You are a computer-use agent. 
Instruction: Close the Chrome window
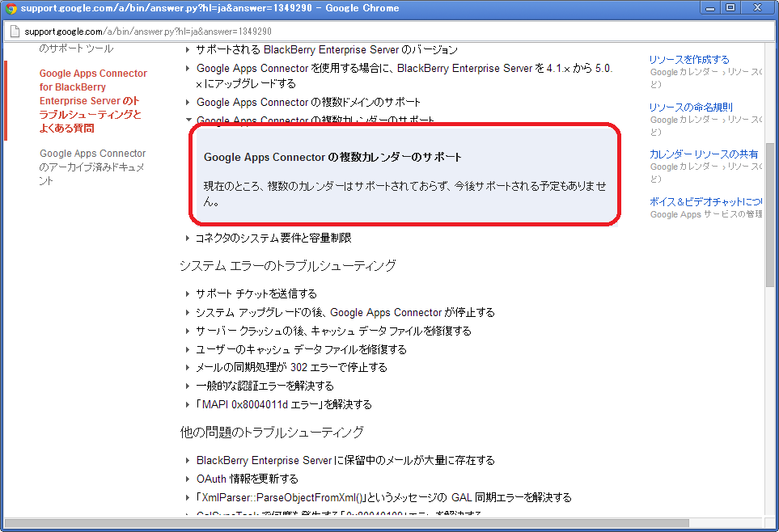[757, 8]
